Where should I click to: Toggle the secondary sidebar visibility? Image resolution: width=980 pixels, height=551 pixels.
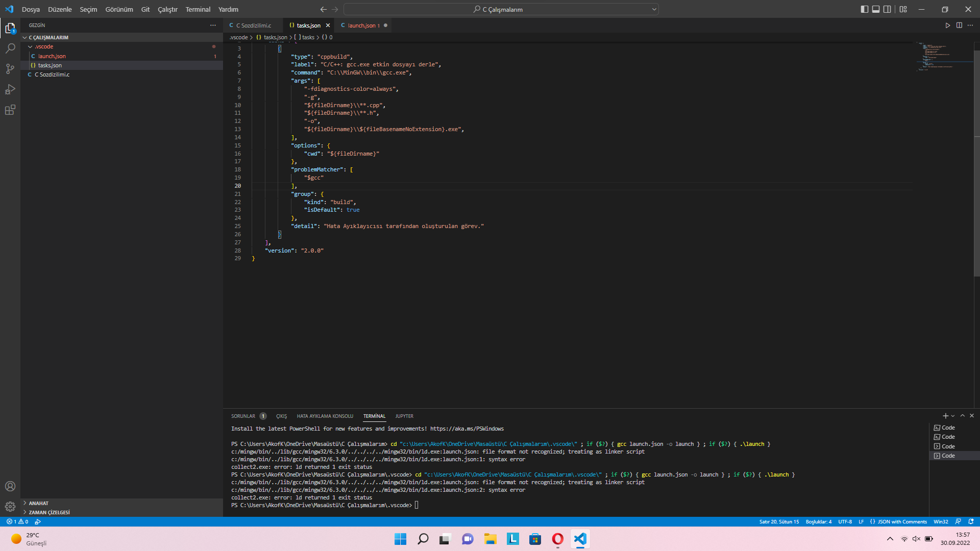coord(888,9)
